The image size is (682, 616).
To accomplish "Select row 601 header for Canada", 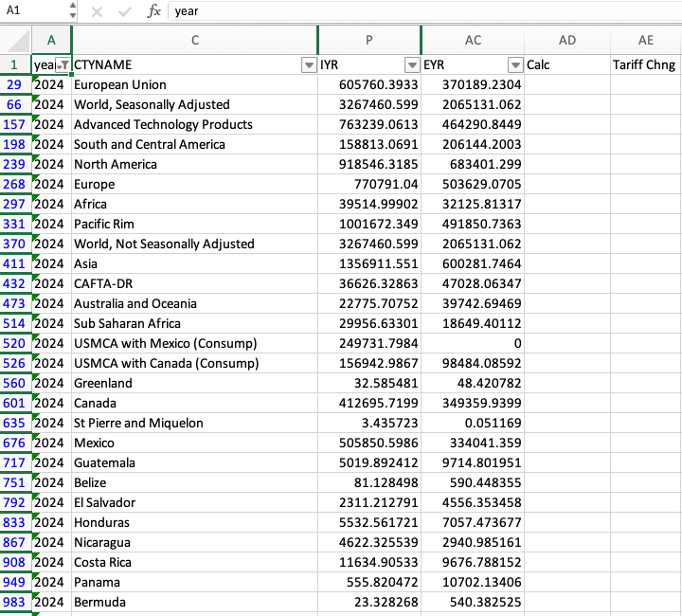I will coord(15,403).
